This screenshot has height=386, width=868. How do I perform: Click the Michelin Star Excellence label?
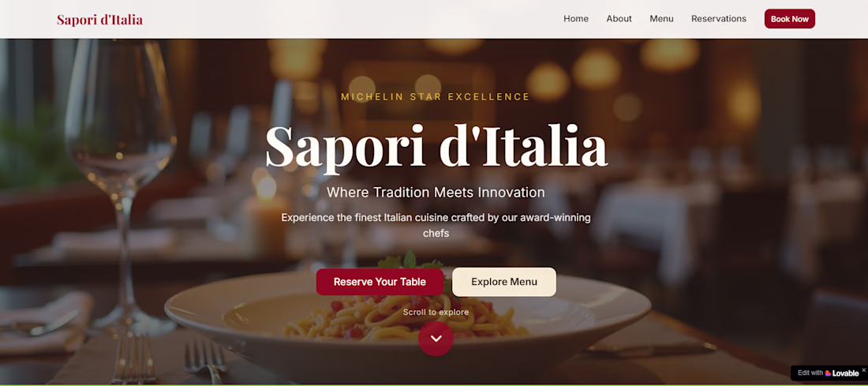(436, 97)
